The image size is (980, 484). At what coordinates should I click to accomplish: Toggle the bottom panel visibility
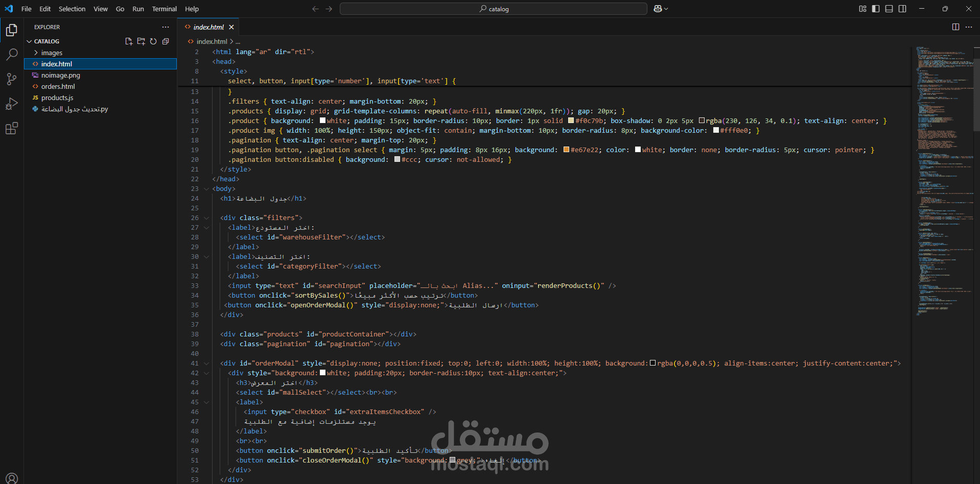[889, 9]
